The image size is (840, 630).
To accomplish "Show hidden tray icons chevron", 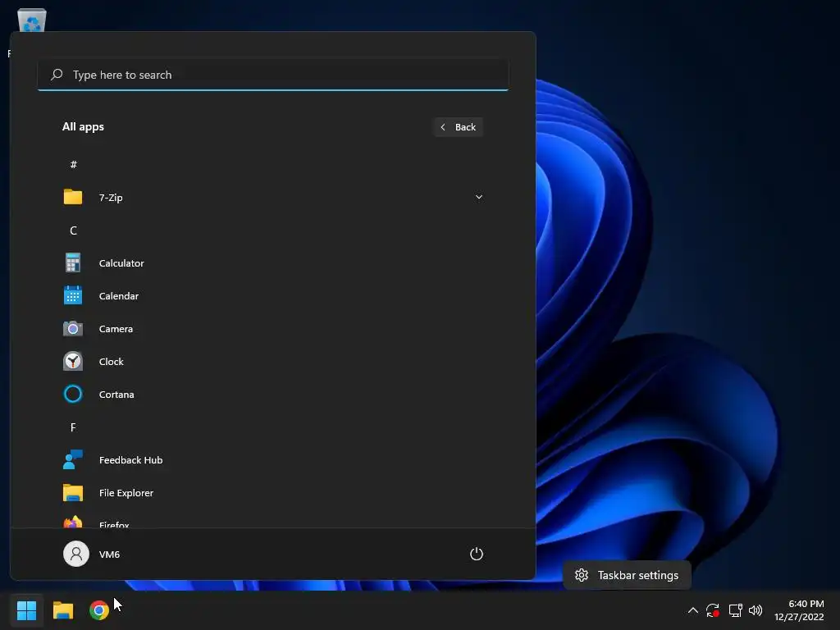I will (692, 610).
